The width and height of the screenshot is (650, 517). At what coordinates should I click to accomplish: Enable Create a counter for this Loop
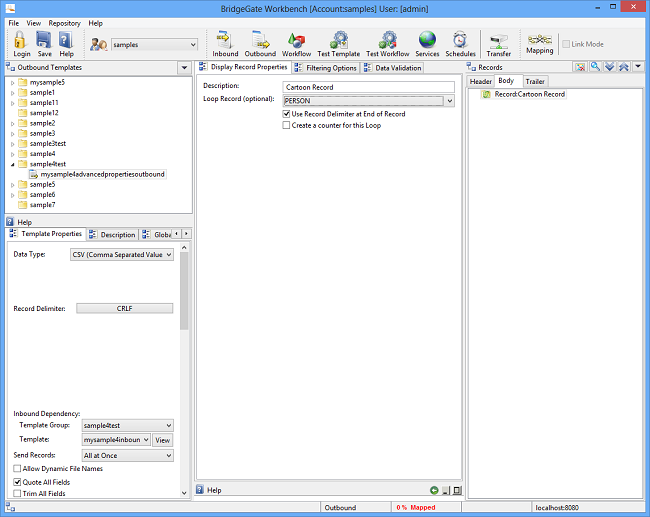click(x=286, y=125)
